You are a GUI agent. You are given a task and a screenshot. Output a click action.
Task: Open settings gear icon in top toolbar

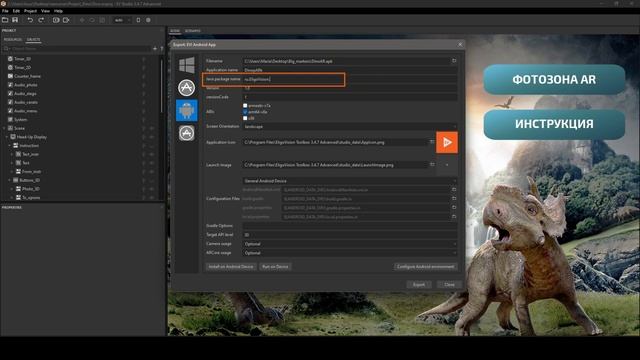[x=148, y=20]
